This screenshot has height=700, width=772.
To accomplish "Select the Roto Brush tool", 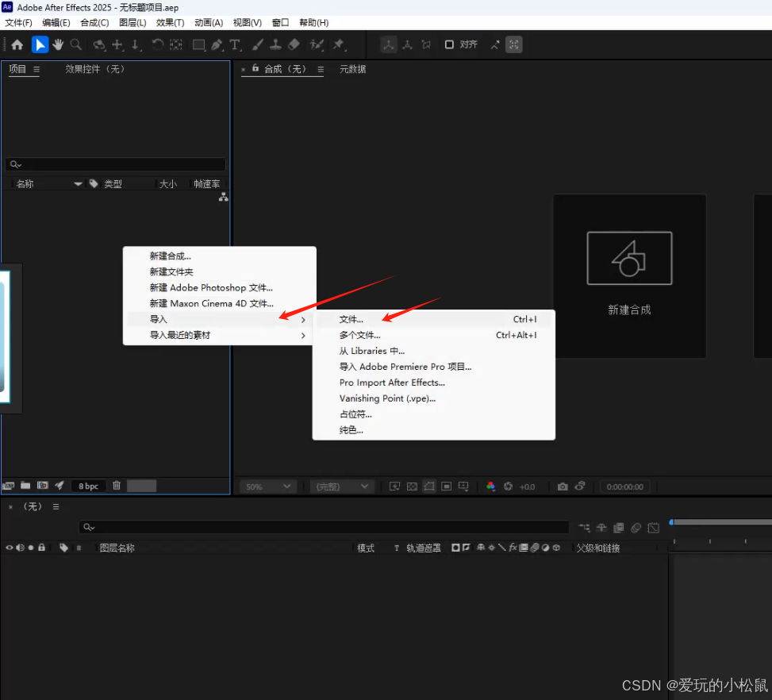I will (317, 44).
